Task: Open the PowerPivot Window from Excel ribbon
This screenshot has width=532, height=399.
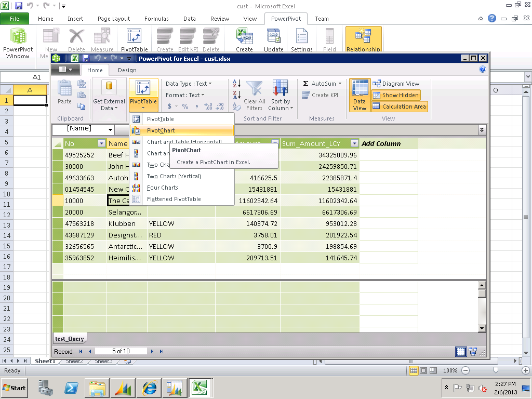Action: pos(18,44)
